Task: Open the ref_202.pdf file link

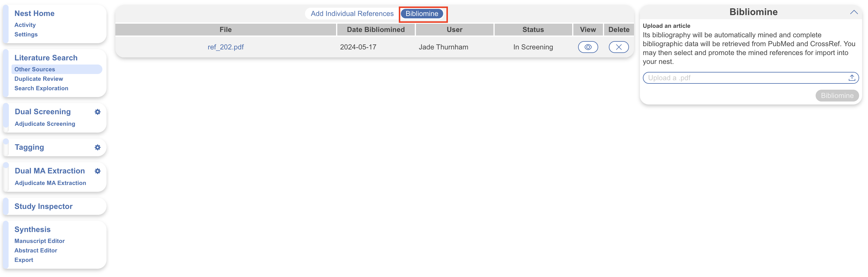Action: (225, 47)
